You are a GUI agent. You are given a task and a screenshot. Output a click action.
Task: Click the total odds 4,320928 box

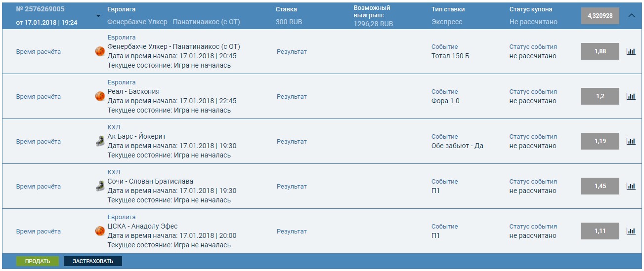600,16
